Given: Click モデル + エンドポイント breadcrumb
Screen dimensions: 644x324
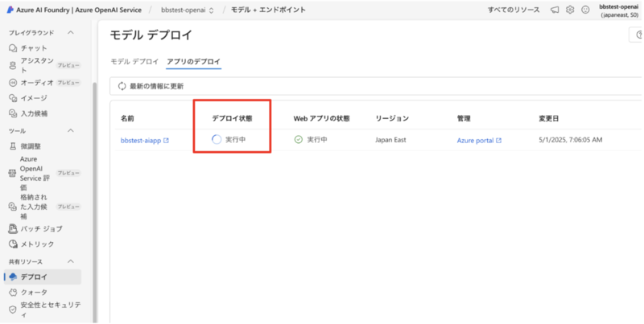Looking at the screenshot, I should click(268, 10).
